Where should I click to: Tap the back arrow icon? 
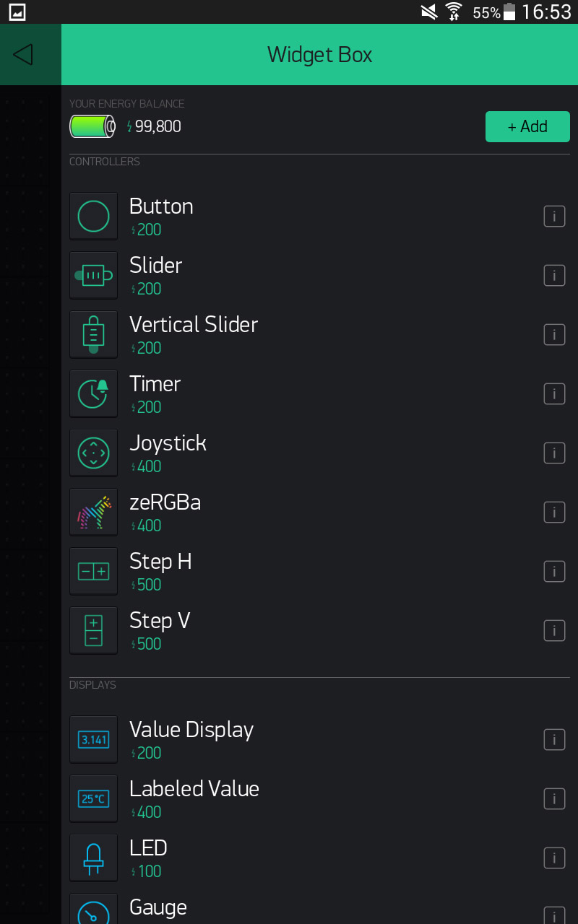[23, 54]
